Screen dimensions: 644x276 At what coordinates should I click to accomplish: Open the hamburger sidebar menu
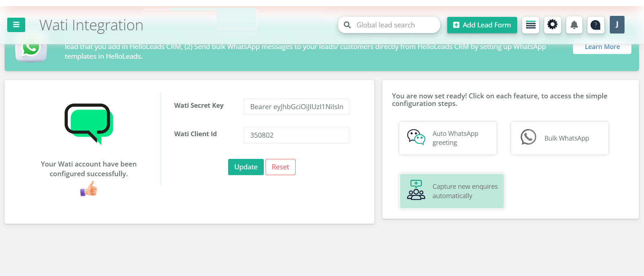[x=16, y=25]
